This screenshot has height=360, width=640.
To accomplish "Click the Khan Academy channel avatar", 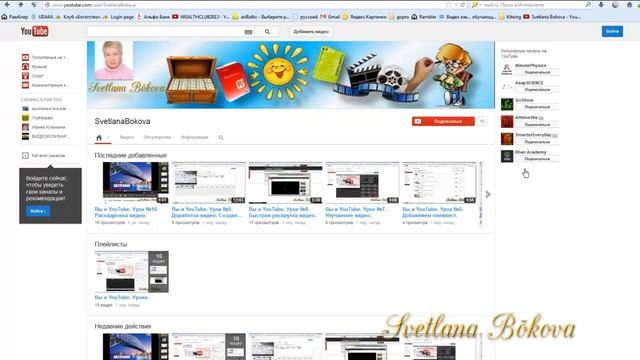I will click(507, 156).
